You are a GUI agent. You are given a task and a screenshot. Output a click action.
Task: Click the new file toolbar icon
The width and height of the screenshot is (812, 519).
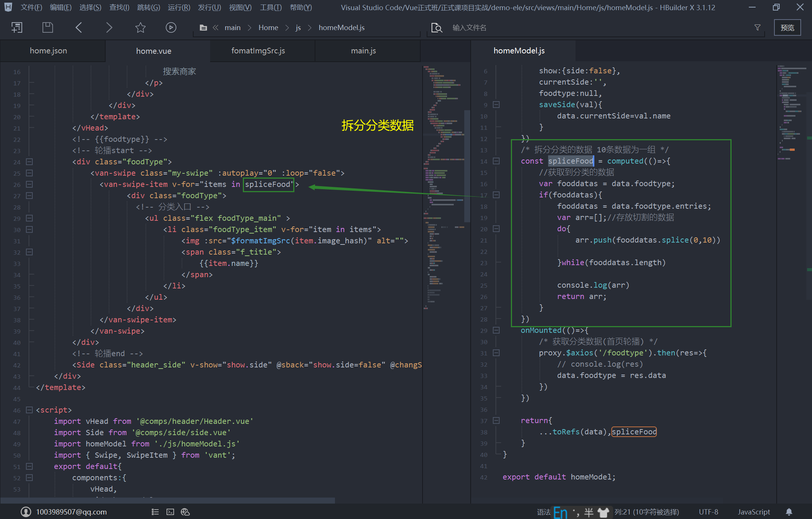coord(17,27)
